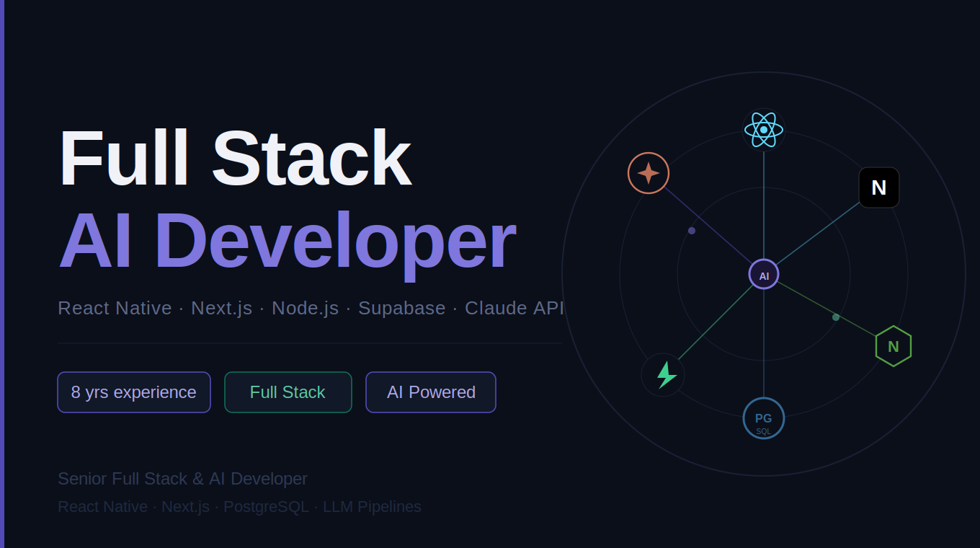
Task: Click the purple accent bar on left edge
Action: (x=2, y=274)
